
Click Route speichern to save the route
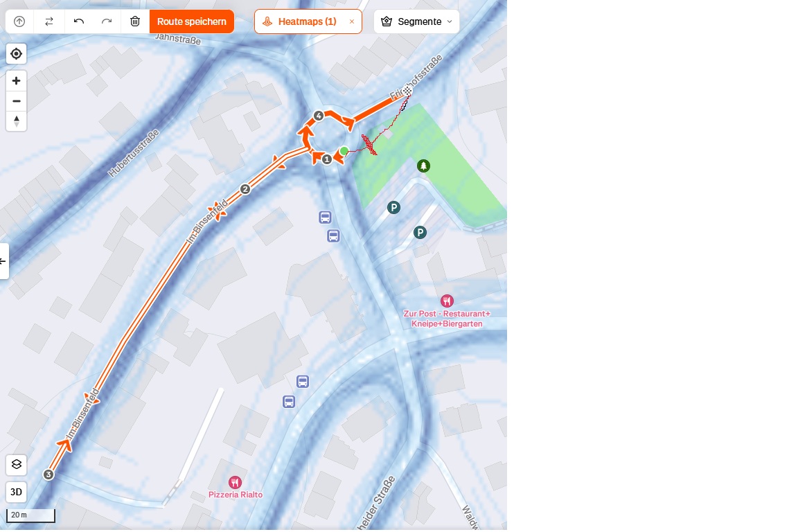(192, 21)
